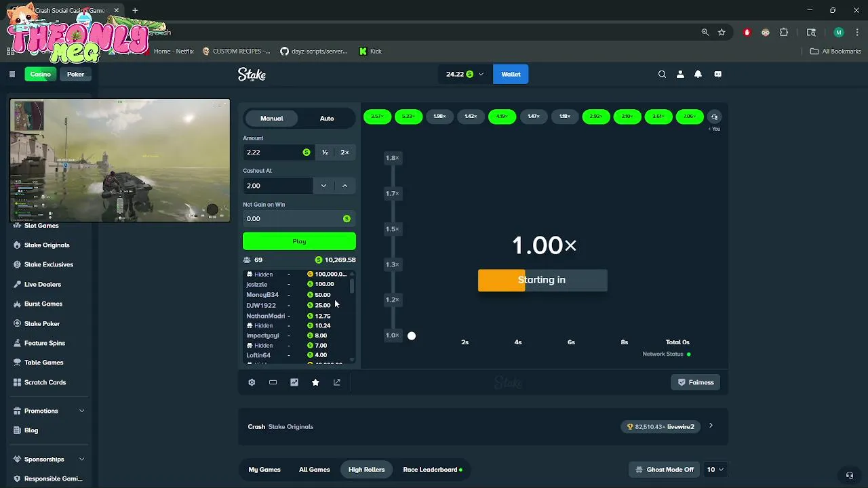Bookmark this page with star icon
The image size is (868, 488).
(722, 32)
